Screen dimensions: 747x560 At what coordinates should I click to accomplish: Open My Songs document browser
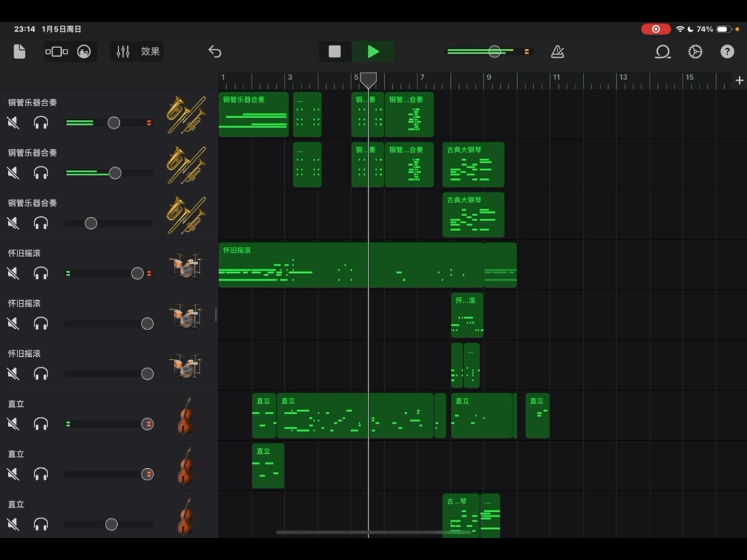19,51
